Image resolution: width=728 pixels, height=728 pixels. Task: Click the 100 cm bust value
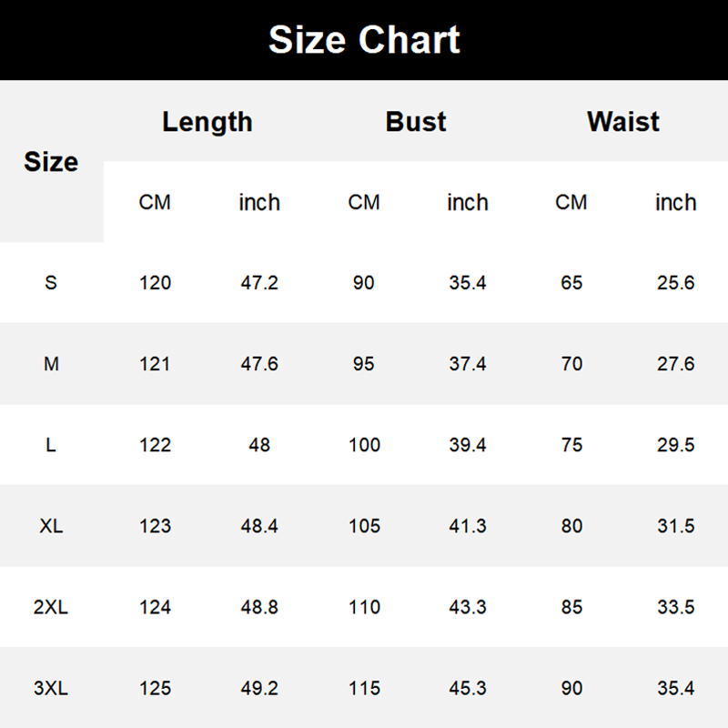[x=364, y=445]
